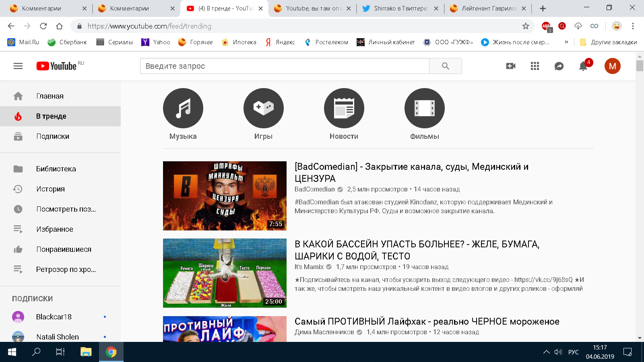Open History in the sidebar
Viewport: 644px width, 362px height.
50,189
